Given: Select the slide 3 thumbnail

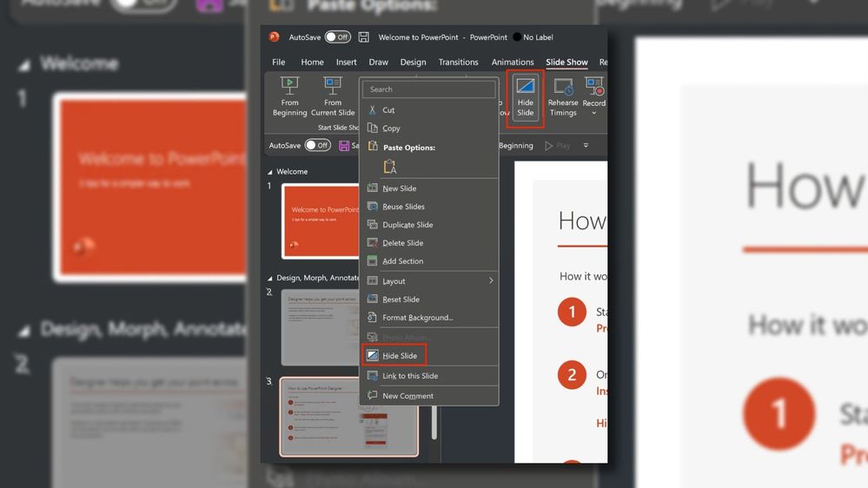Looking at the screenshot, I should coord(348,417).
